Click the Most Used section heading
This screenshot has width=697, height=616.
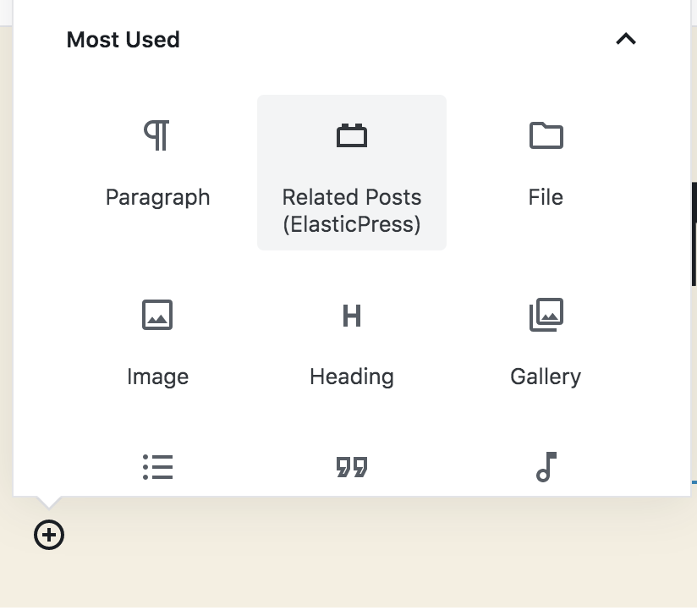coord(123,40)
